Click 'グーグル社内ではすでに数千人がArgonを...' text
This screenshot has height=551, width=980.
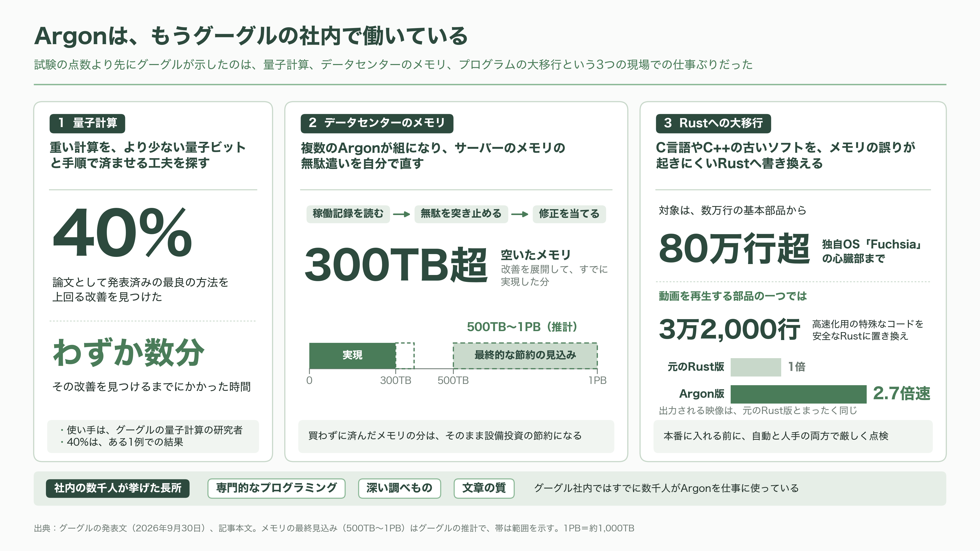coord(666,488)
